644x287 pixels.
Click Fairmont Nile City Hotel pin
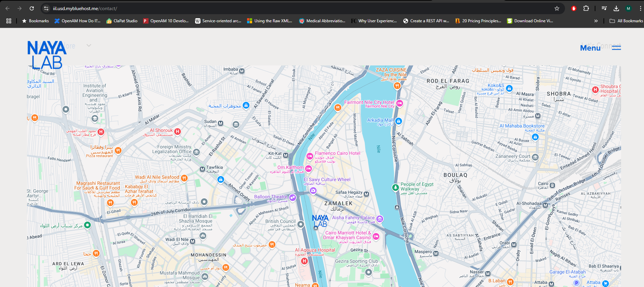coord(400,103)
